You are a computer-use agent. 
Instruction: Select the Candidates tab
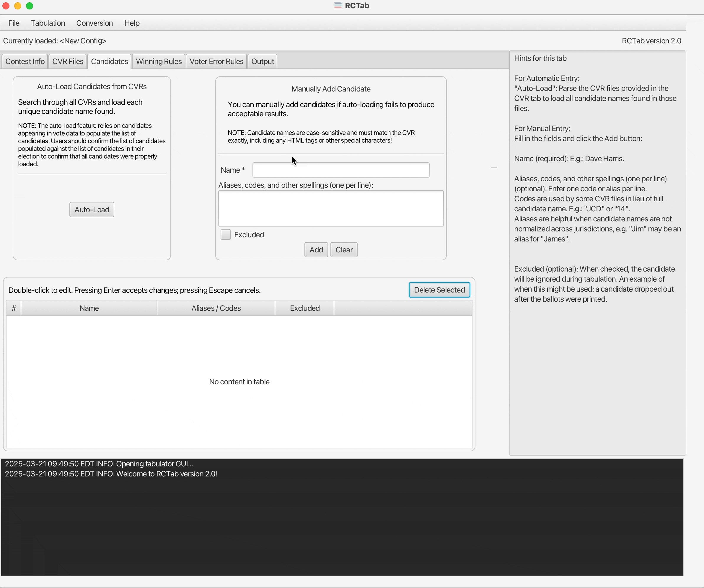click(109, 62)
